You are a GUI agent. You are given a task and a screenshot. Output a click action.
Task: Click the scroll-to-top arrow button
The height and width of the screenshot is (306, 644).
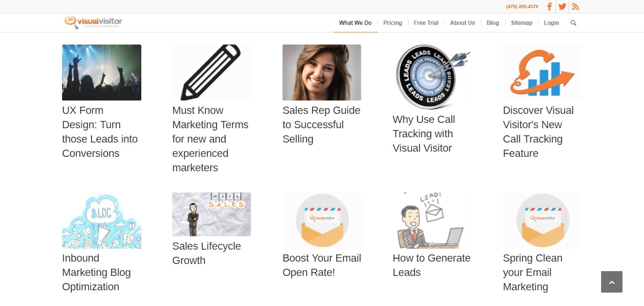click(x=612, y=282)
